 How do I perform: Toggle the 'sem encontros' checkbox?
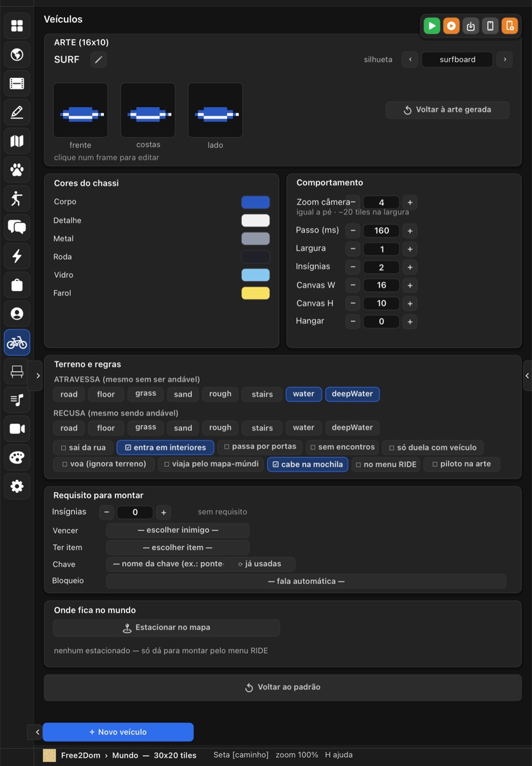343,447
